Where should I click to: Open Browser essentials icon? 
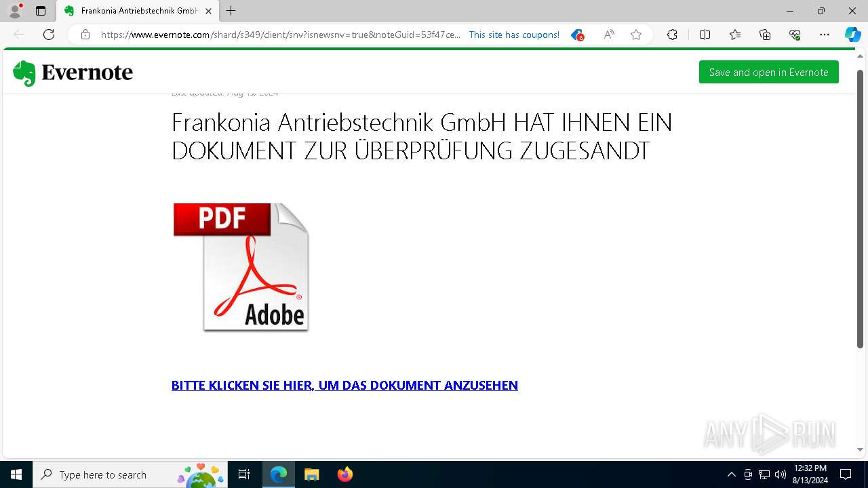(795, 35)
